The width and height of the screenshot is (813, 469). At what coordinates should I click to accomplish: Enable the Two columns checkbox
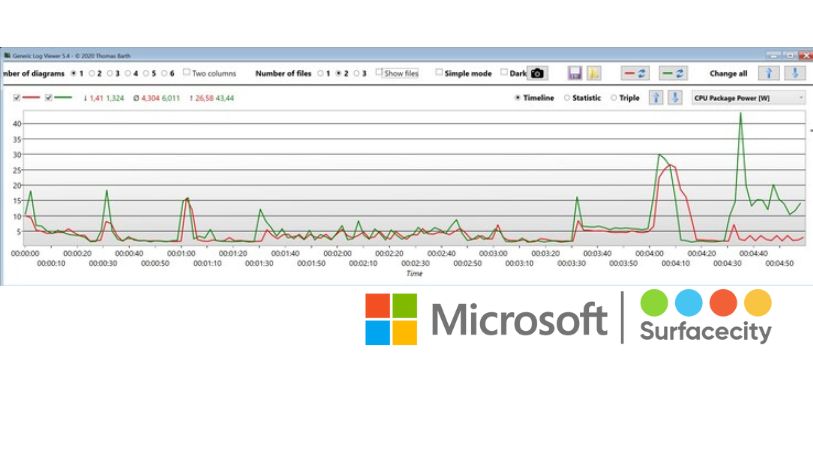(187, 73)
